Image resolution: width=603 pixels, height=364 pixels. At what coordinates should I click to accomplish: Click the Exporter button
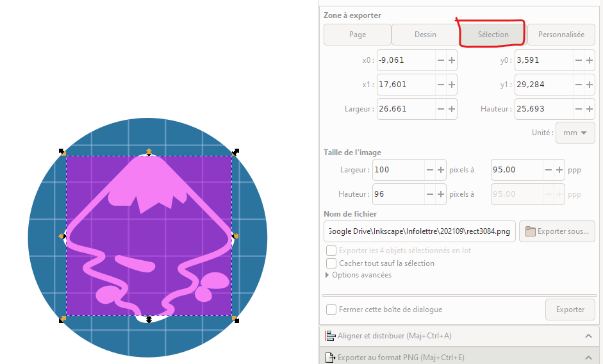pos(570,310)
